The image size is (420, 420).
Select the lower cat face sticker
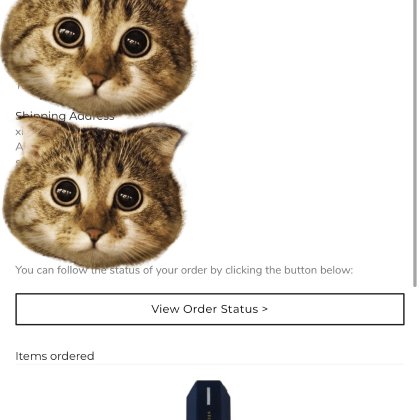[94, 192]
